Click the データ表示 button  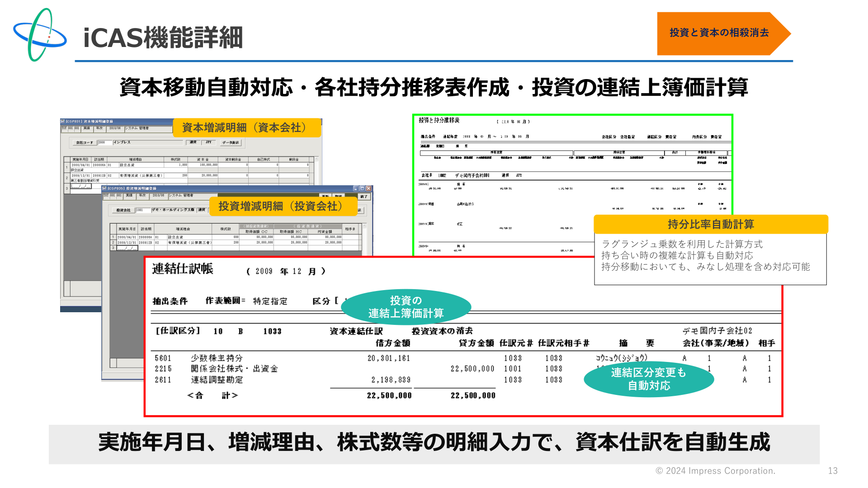tap(231, 142)
